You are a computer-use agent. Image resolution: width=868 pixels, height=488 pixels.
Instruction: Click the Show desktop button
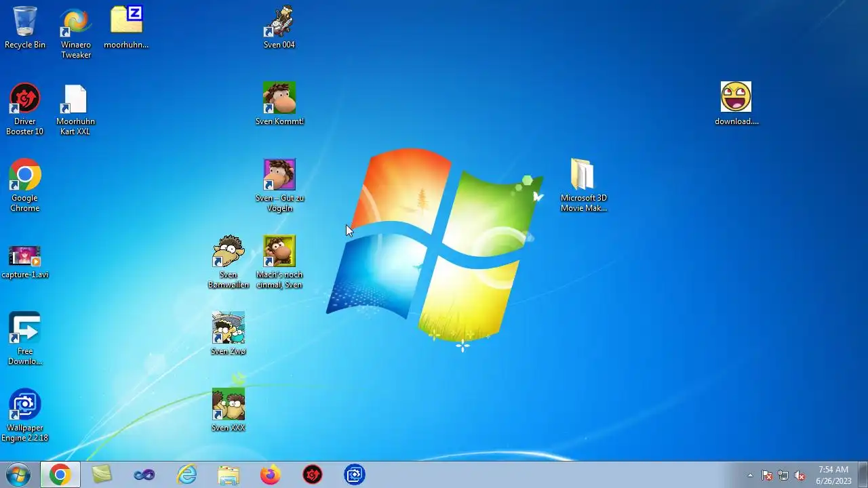[863, 474]
